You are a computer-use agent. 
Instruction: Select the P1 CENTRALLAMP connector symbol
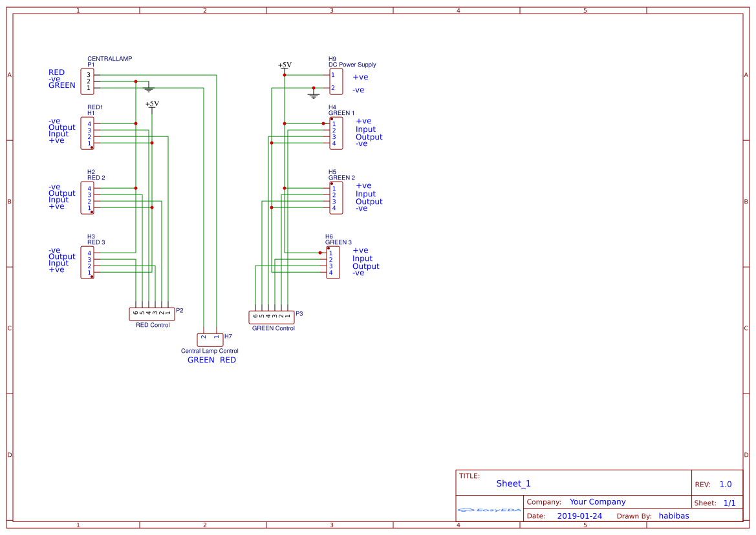87,81
